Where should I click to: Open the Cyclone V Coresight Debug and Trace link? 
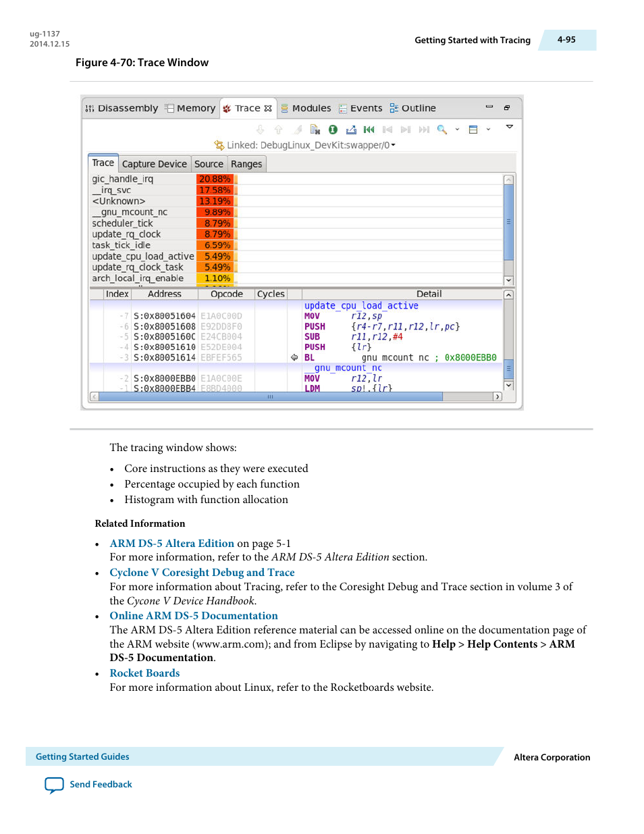[202, 573]
